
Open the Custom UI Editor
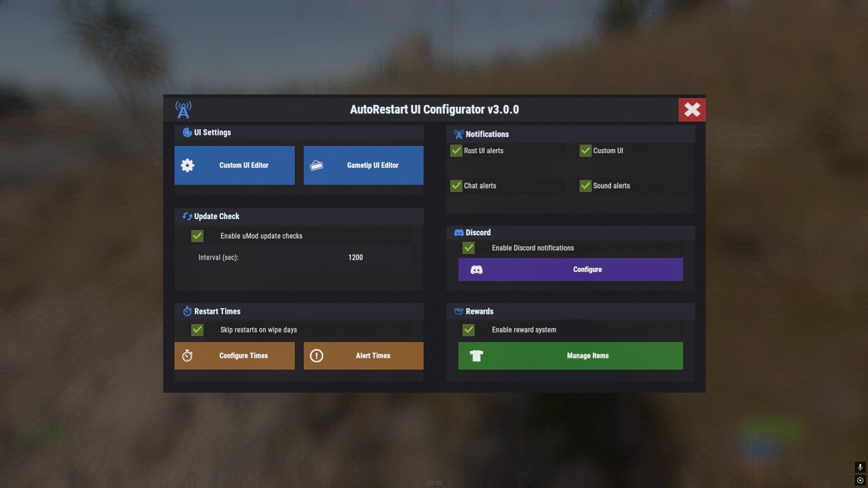coord(235,165)
